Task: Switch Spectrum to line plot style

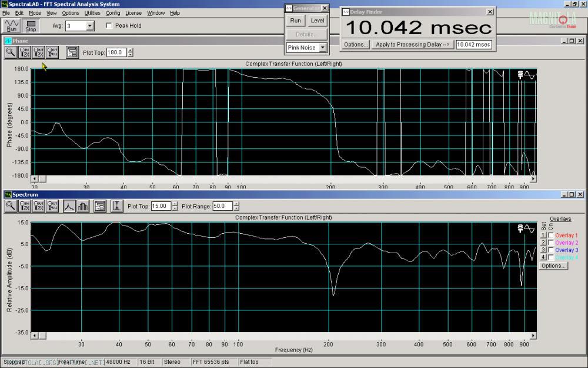Action: click(x=69, y=205)
